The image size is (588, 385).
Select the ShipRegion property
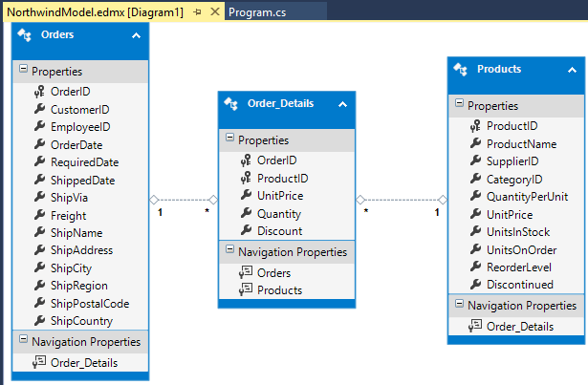pyautogui.click(x=80, y=286)
